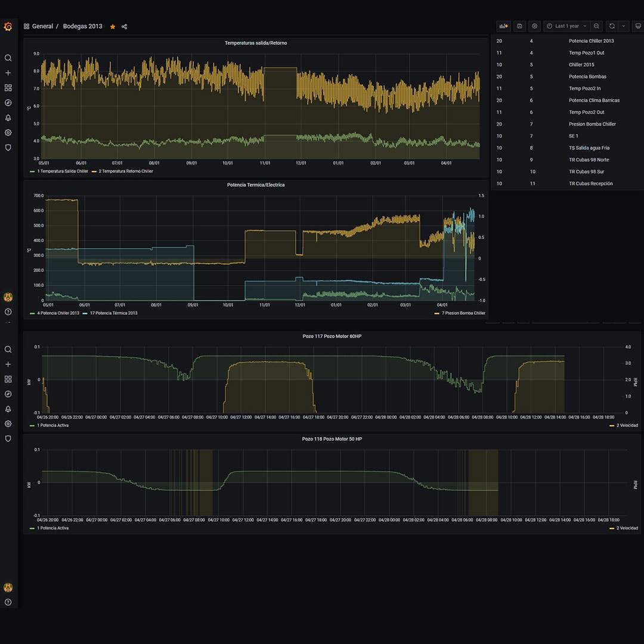Open Help question icon in lower sidebar
This screenshot has width=644, height=644.
tap(8, 602)
